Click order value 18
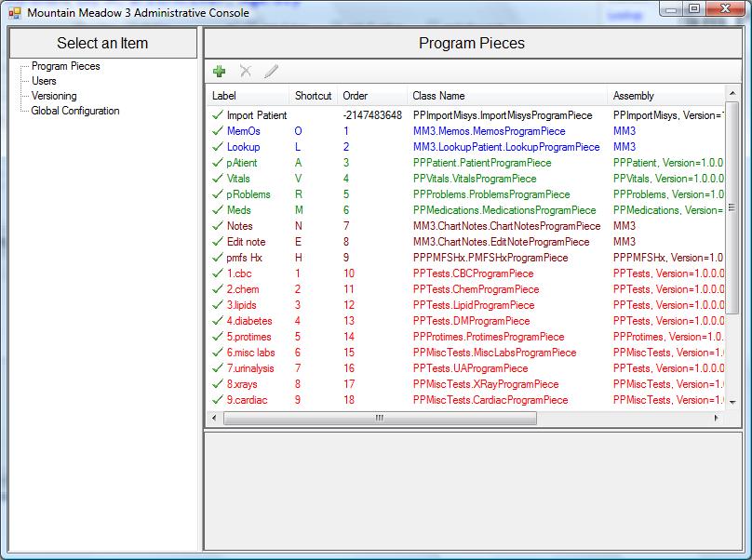The width and height of the screenshot is (752, 560). 349,400
